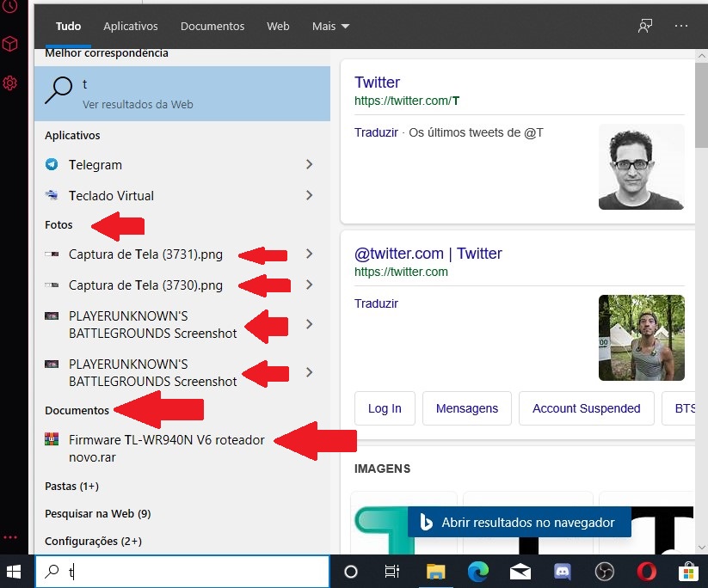Open the Twitter title link
708x588 pixels.
(377, 83)
